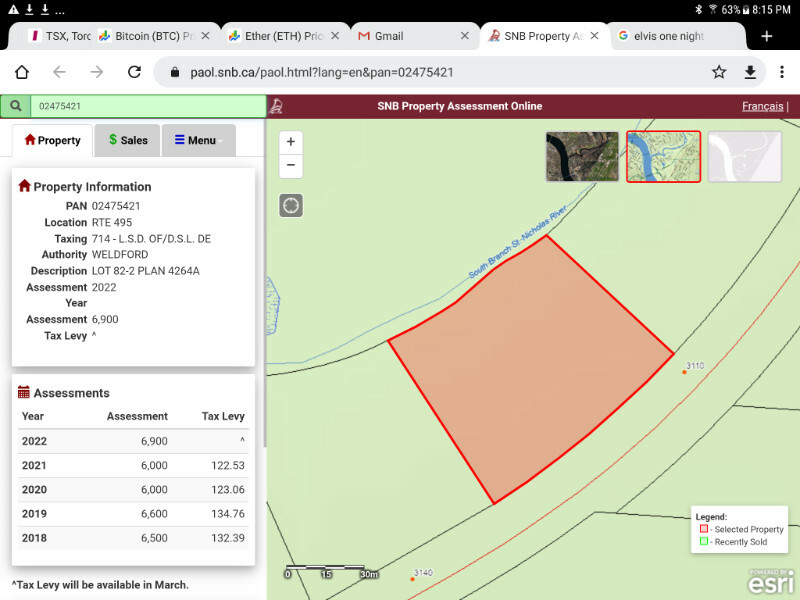The height and width of the screenshot is (600, 800).
Task: Click the browser download icon
Action: [750, 72]
